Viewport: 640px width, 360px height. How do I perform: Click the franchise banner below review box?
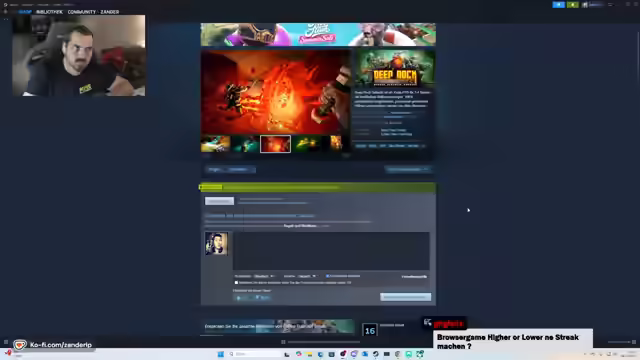277,327
